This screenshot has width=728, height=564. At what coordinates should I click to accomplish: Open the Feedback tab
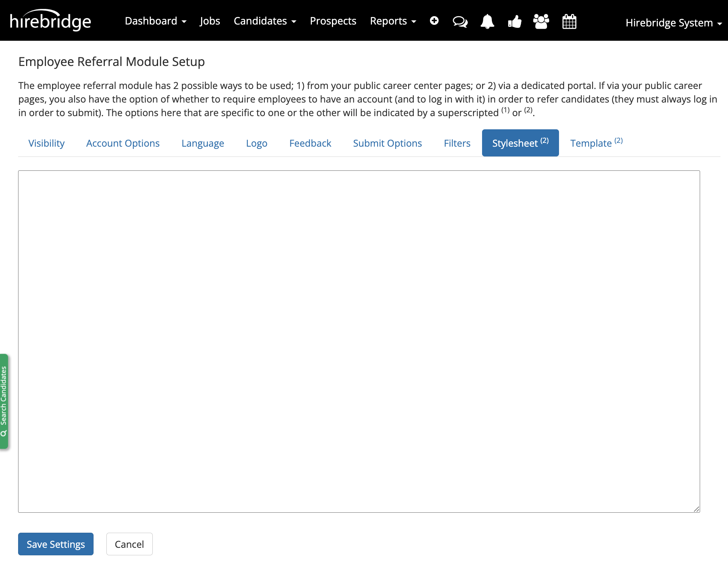tap(310, 143)
